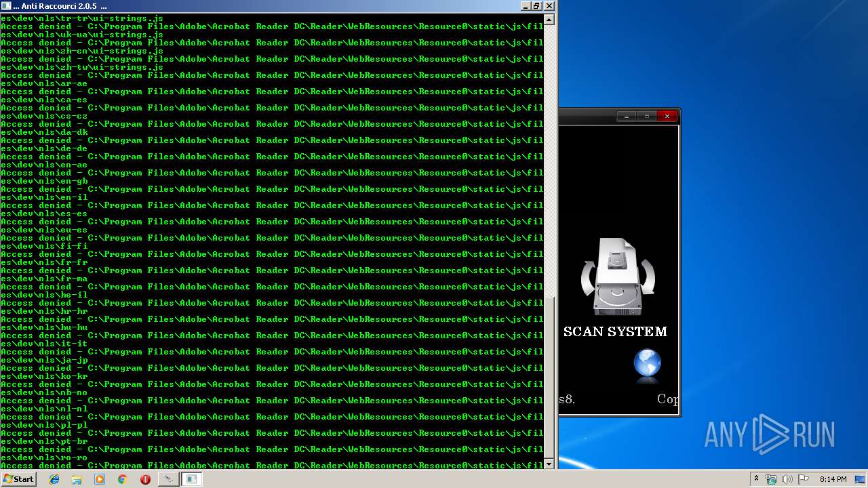The height and width of the screenshot is (488, 868).
Task: Click the console line 'es\dev\nls\en-gb'
Action: click(44, 181)
